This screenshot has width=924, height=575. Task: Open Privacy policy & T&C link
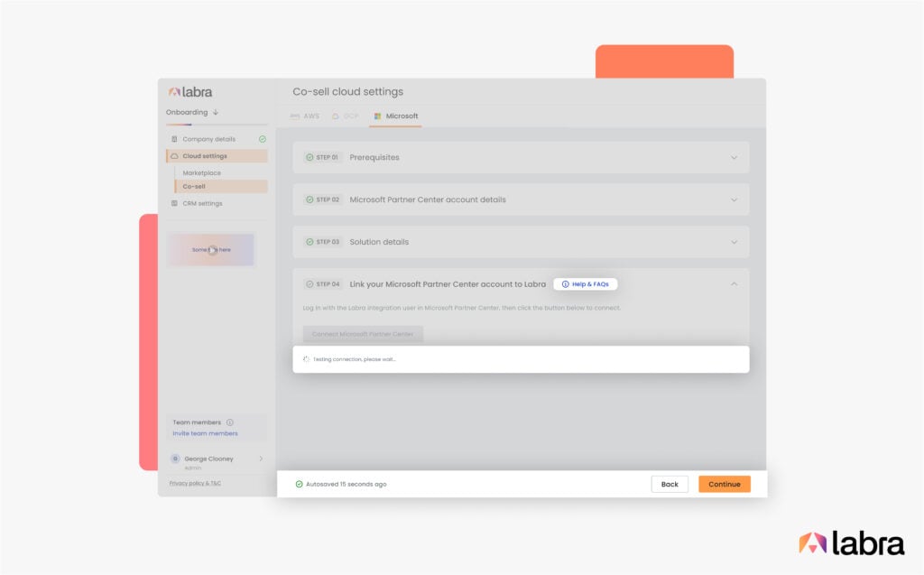click(x=195, y=483)
